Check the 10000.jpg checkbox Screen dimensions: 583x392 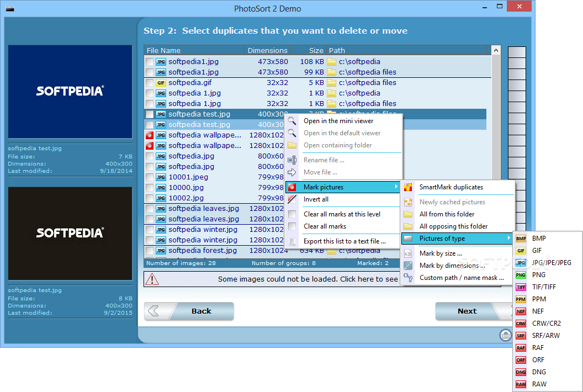(x=150, y=188)
